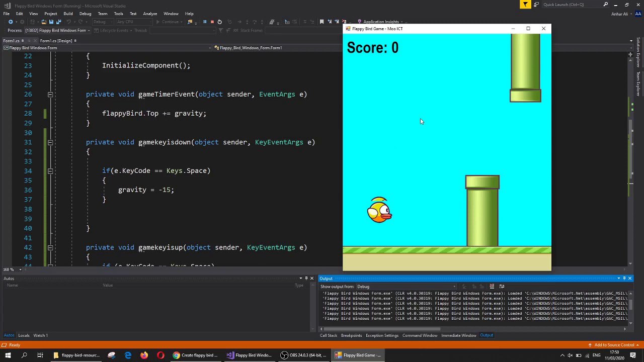Open the Debug menu
644x362 pixels.
pos(85,14)
